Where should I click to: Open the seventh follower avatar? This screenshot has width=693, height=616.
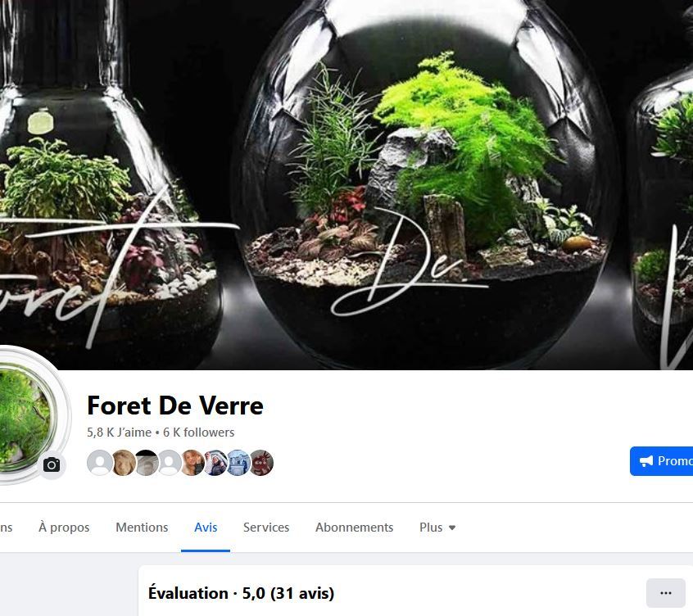[238, 463]
